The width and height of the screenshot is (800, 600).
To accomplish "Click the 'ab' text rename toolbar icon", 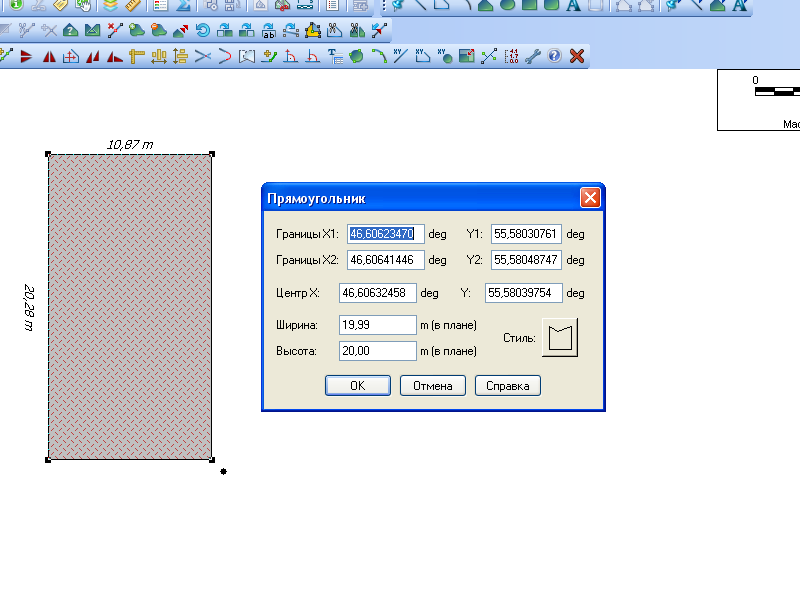I will [268, 30].
